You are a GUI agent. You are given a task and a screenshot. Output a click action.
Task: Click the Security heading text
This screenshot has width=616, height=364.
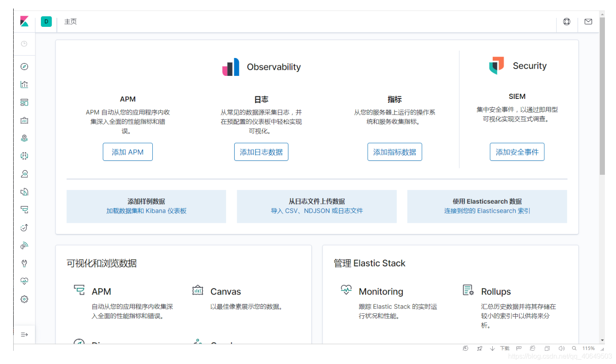click(x=529, y=66)
